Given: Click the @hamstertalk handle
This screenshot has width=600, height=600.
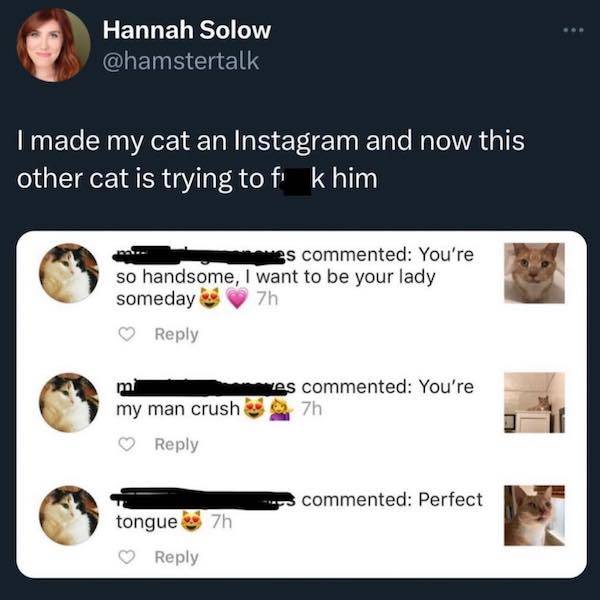Looking at the screenshot, I should tap(181, 60).
